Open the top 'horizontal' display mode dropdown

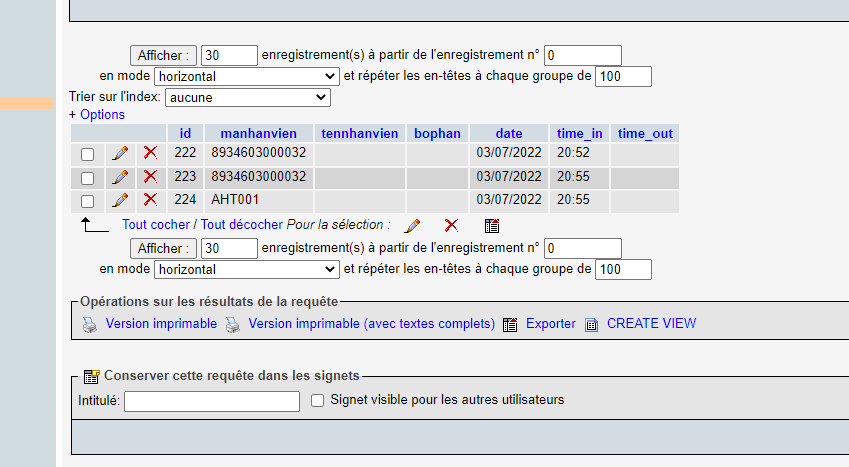[247, 76]
